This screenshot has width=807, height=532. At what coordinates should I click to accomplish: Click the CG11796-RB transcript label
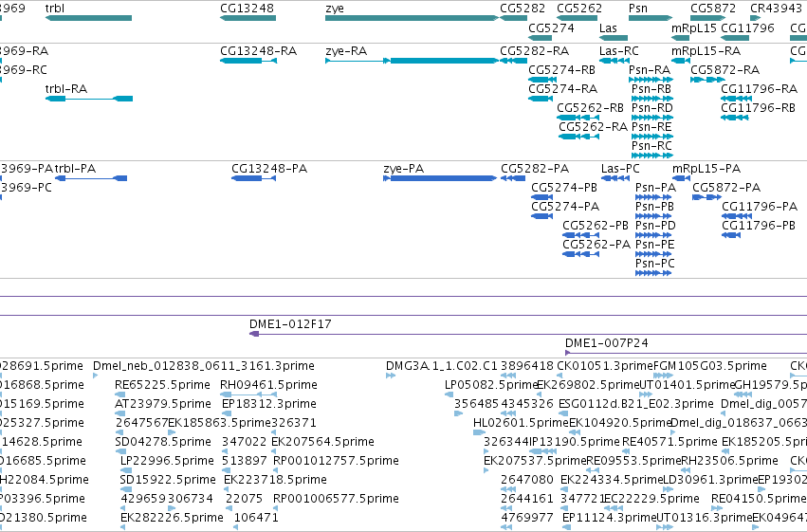tap(758, 108)
